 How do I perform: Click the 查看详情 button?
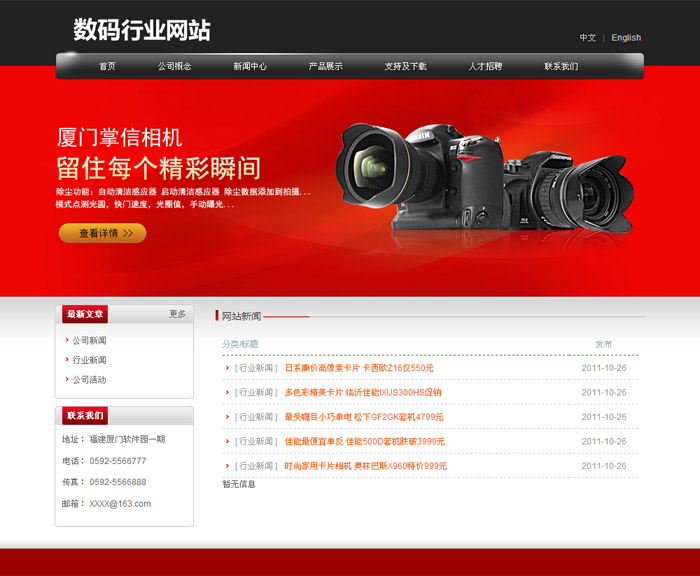pyautogui.click(x=103, y=233)
